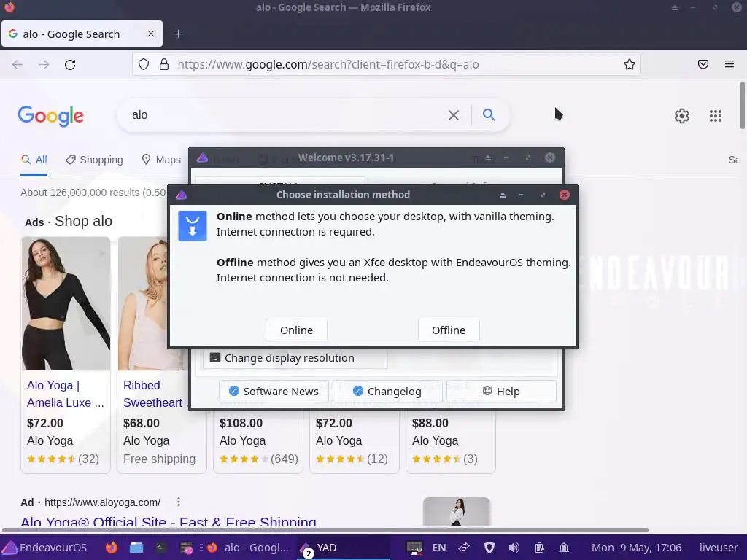The height and width of the screenshot is (560, 747).
Task: Close the alo - Google Search tab
Action: point(151,34)
